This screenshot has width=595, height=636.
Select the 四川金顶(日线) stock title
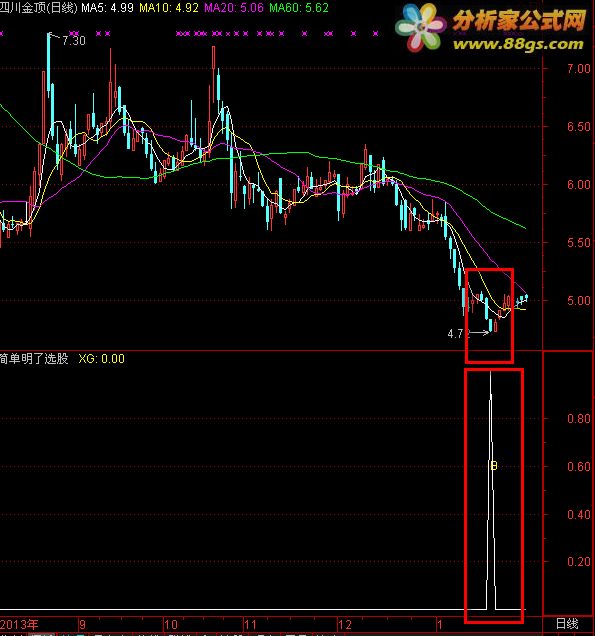click(x=38, y=8)
